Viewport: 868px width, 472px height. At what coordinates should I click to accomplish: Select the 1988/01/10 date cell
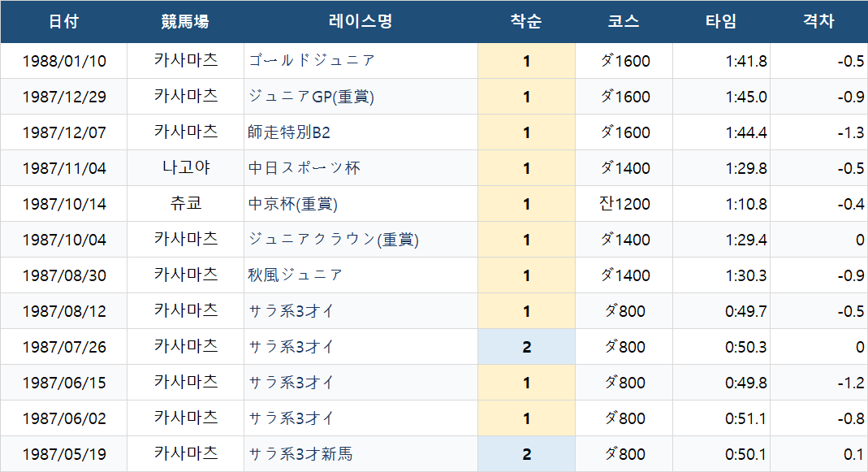pos(64,61)
